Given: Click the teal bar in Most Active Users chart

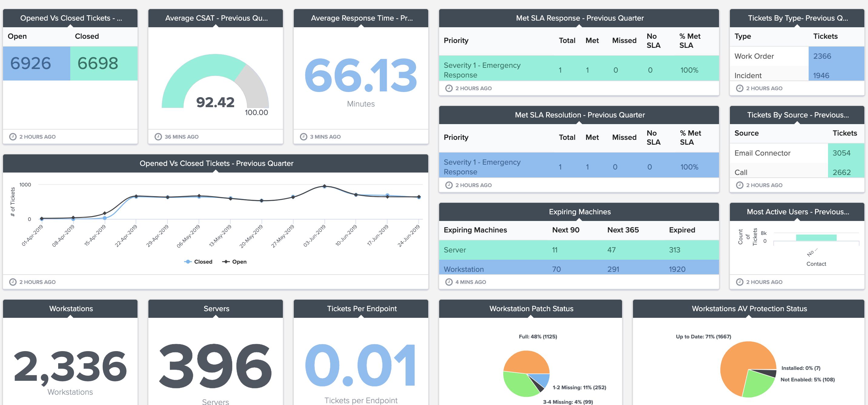Looking at the screenshot, I should [x=816, y=238].
